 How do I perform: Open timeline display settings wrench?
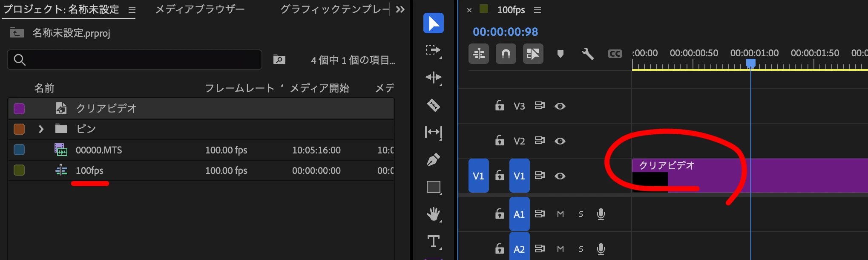588,54
